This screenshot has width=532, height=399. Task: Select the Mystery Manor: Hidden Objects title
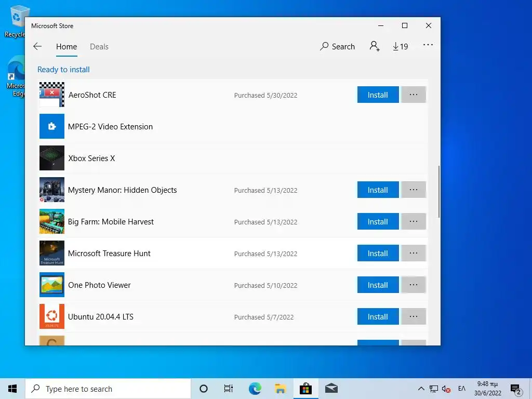tap(123, 190)
